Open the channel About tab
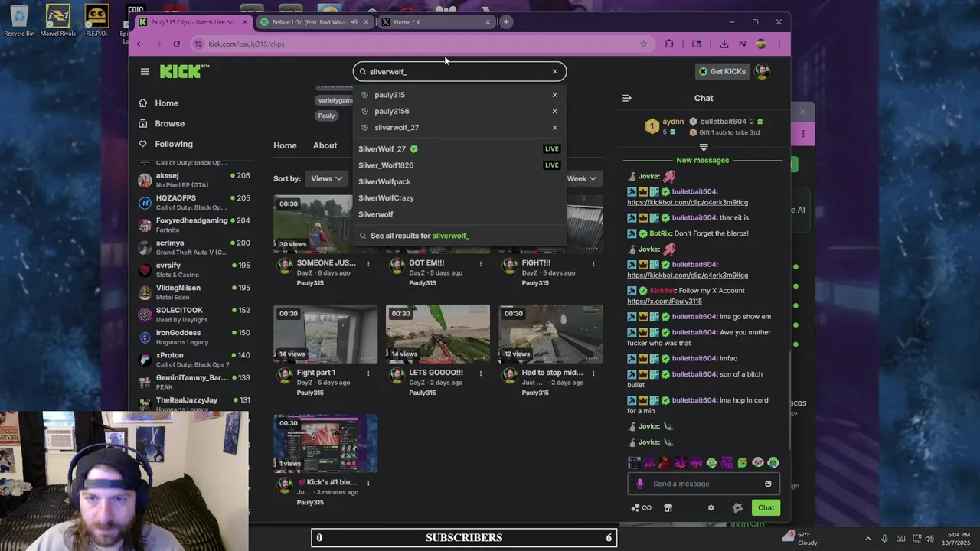 tap(325, 145)
